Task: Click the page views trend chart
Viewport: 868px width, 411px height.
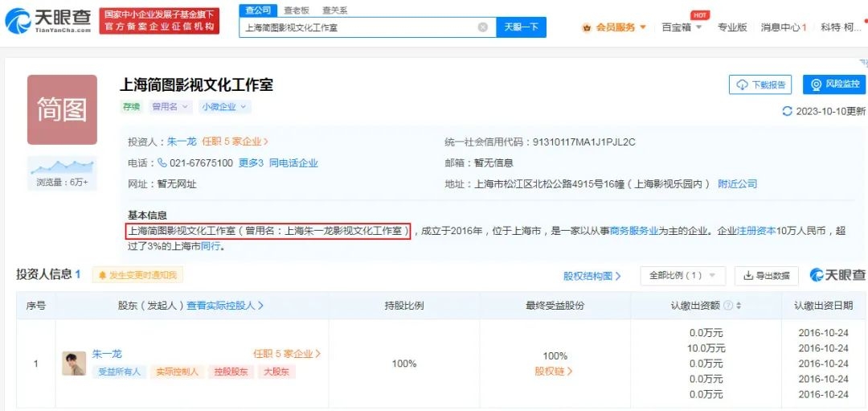Action: pyautogui.click(x=62, y=166)
